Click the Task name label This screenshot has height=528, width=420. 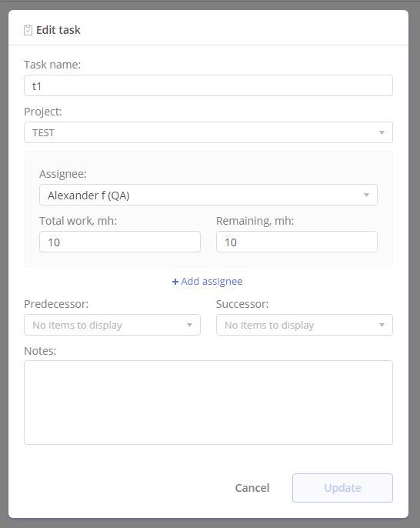pyautogui.click(x=52, y=65)
